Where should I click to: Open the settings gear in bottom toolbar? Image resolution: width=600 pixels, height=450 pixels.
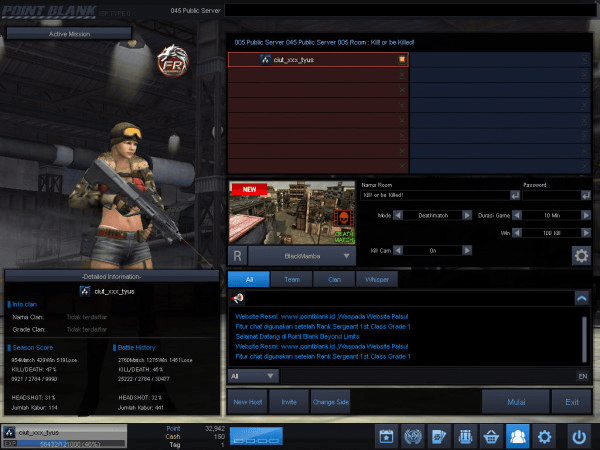click(545, 436)
